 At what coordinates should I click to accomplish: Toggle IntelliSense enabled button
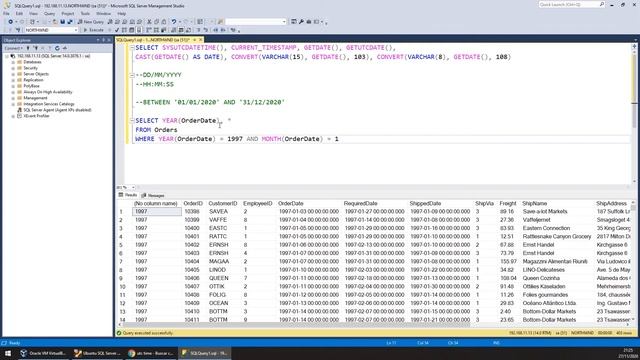[139, 30]
